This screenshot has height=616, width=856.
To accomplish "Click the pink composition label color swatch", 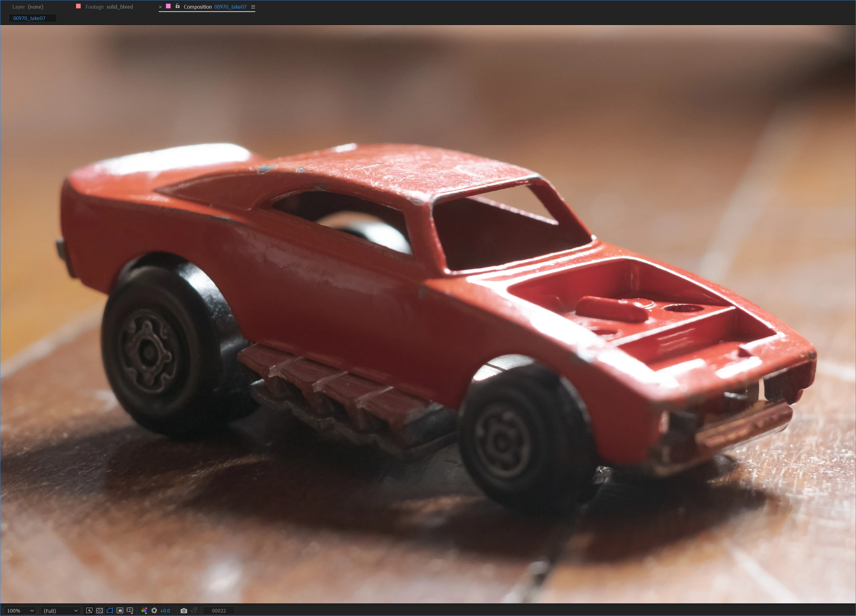I will [x=168, y=6].
